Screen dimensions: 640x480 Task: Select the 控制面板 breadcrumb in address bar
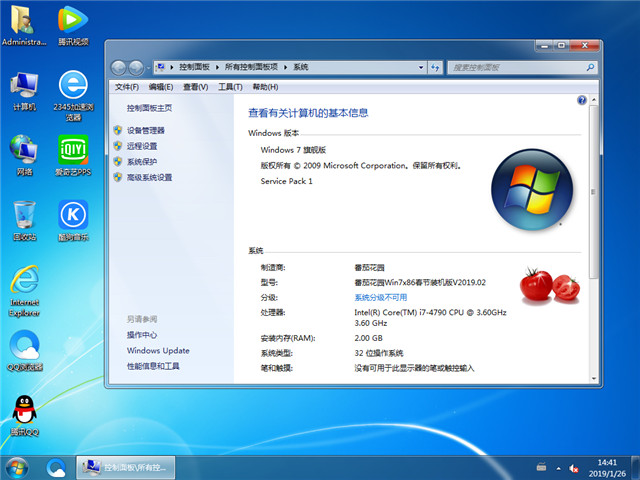[194, 67]
